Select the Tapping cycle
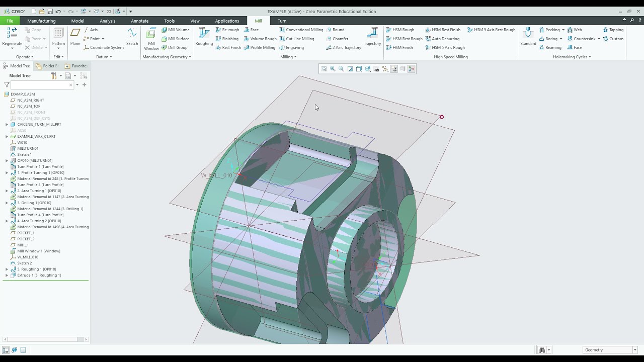 [613, 30]
